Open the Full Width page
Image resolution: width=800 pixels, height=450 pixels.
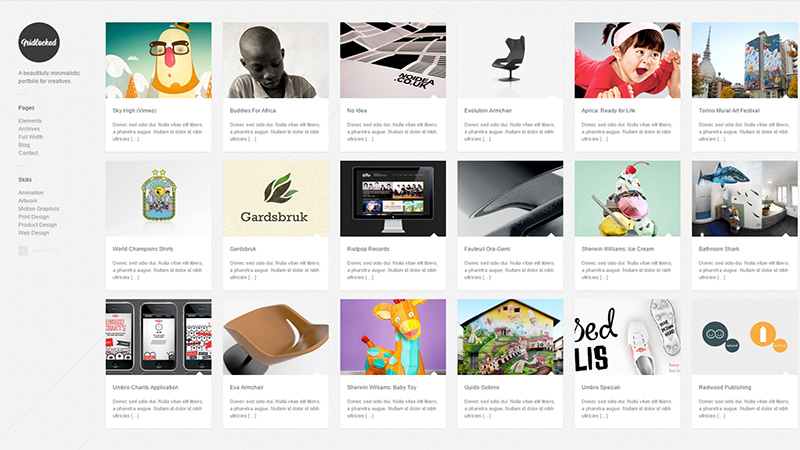point(31,137)
